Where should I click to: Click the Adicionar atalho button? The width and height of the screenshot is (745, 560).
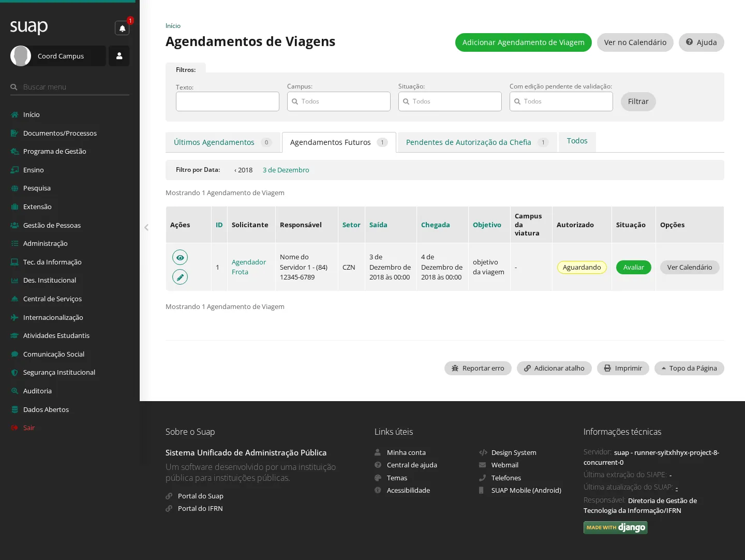click(554, 368)
